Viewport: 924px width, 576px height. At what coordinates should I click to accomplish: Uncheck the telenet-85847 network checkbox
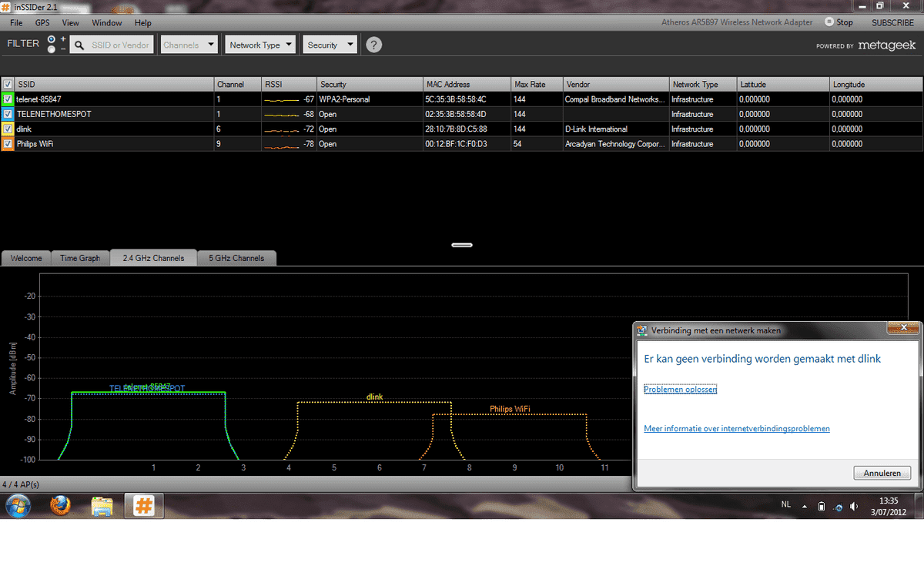[8, 99]
